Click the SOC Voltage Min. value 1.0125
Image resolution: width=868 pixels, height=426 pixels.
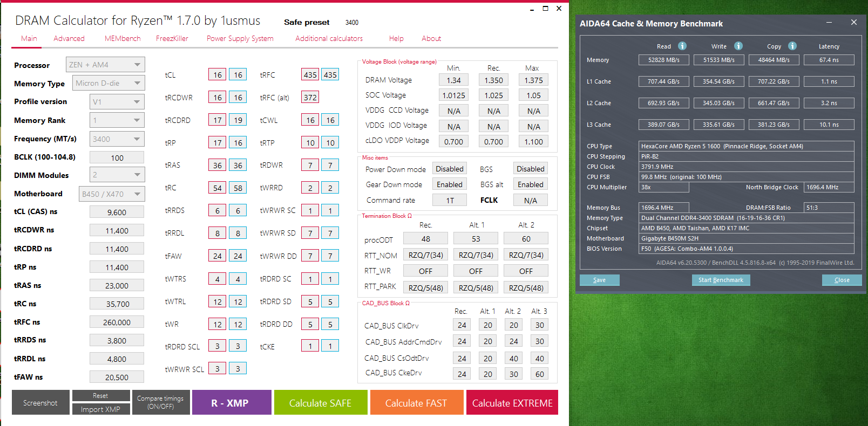pyautogui.click(x=454, y=95)
